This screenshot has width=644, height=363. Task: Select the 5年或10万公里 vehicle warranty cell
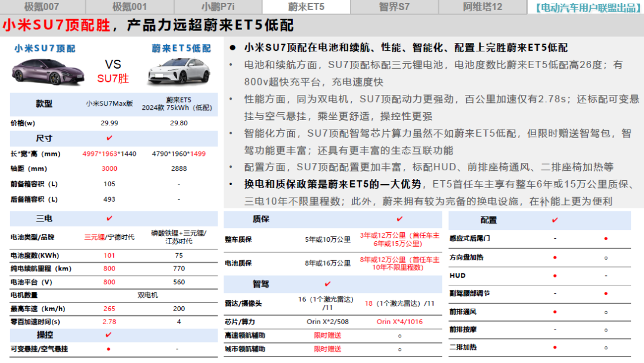[x=328, y=239]
